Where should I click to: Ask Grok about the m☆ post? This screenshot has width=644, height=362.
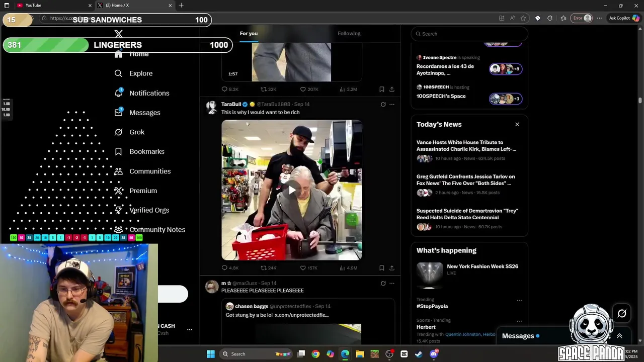(383, 284)
